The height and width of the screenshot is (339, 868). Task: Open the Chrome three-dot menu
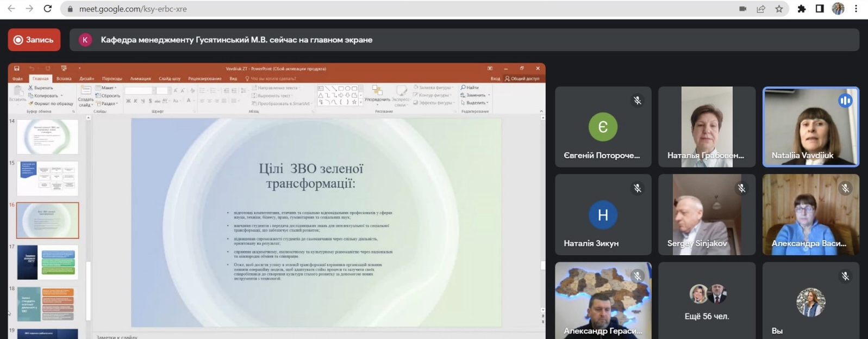(x=856, y=9)
